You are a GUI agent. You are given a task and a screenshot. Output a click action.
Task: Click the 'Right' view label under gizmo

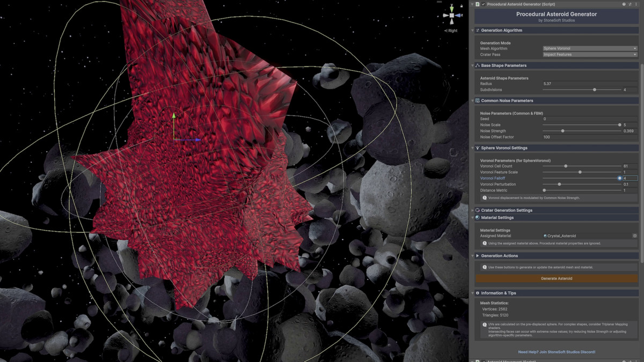(453, 31)
